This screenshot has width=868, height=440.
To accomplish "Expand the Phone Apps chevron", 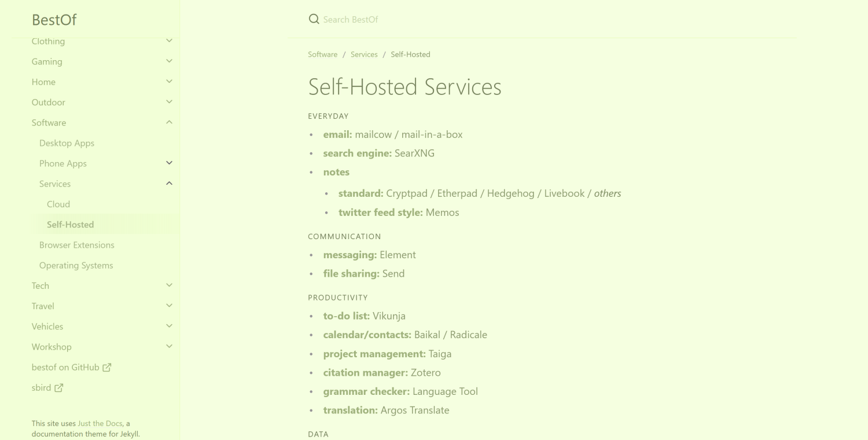I will click(x=169, y=163).
